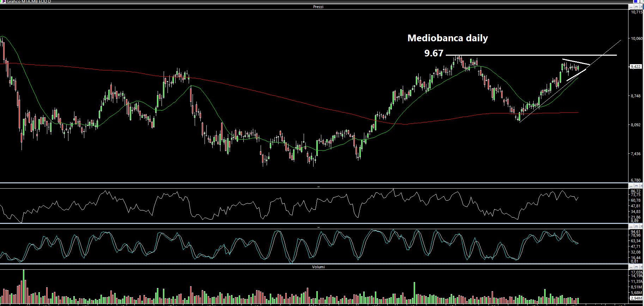Image resolution: width=644 pixels, height=306 pixels.
Task: Click the 21,86 RSI scale value
Action: (636, 217)
